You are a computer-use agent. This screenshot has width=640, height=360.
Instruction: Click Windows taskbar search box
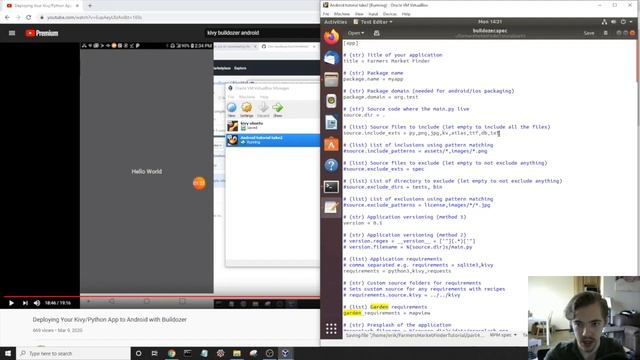73,353
